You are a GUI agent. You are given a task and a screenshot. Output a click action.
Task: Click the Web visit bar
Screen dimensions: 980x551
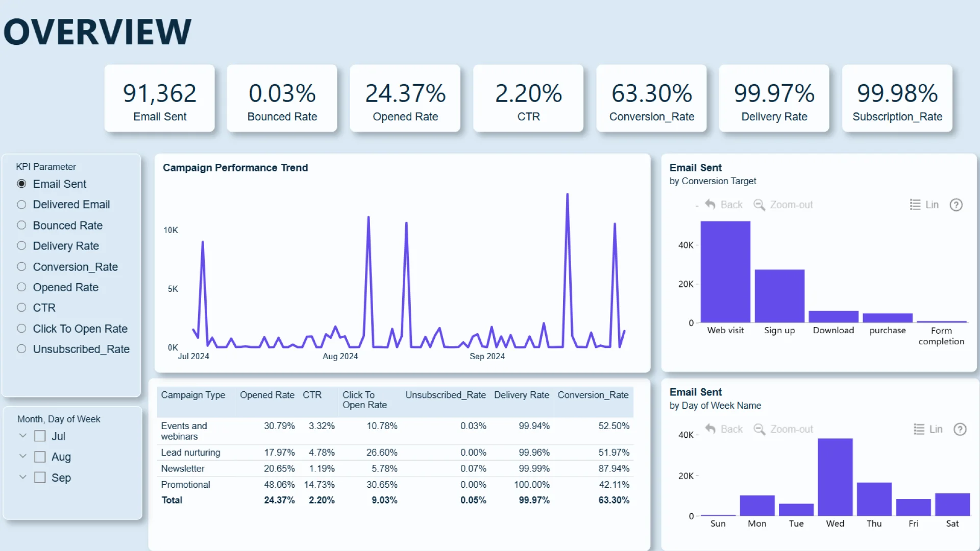(x=725, y=272)
